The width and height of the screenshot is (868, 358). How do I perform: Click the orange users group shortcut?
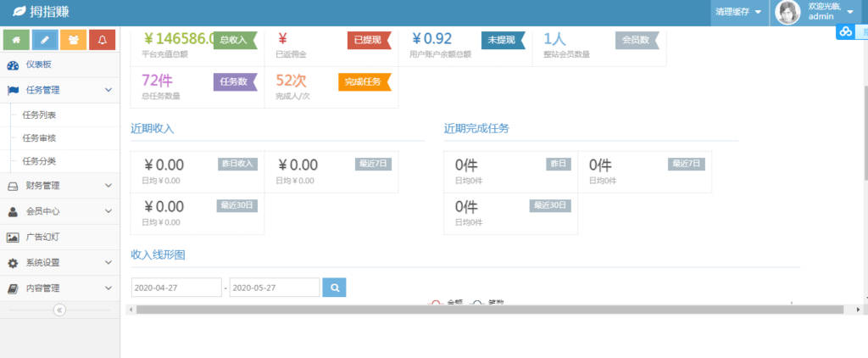click(x=74, y=40)
